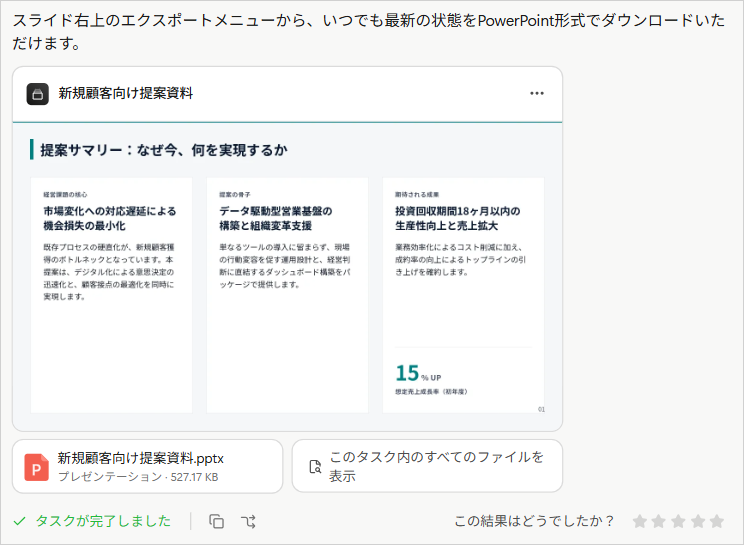Click the share/branch arrow icon
Viewport: 744px width, 545px height.
[248, 522]
